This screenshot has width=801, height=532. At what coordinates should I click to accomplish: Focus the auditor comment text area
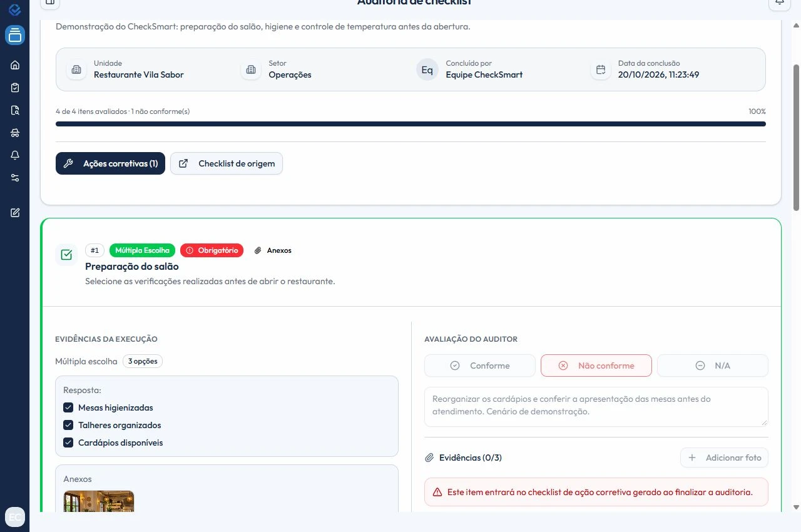(x=596, y=407)
